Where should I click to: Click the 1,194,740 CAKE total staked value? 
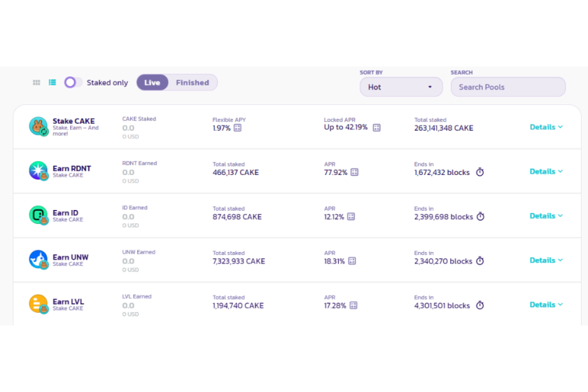(x=238, y=306)
